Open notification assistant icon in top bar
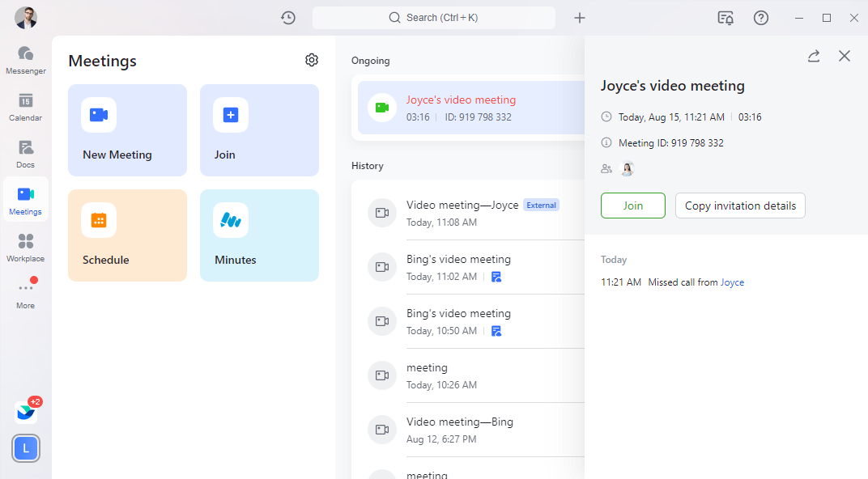This screenshot has height=479, width=868. coord(725,18)
